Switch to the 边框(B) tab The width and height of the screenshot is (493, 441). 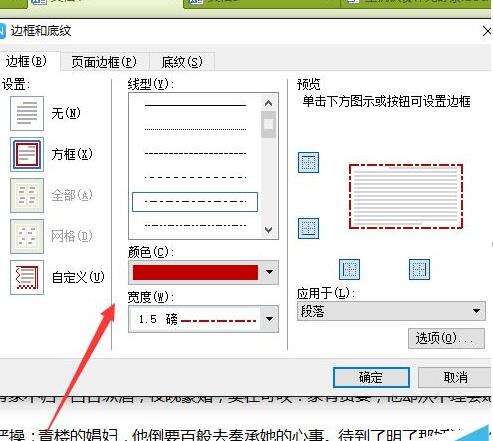[27, 61]
